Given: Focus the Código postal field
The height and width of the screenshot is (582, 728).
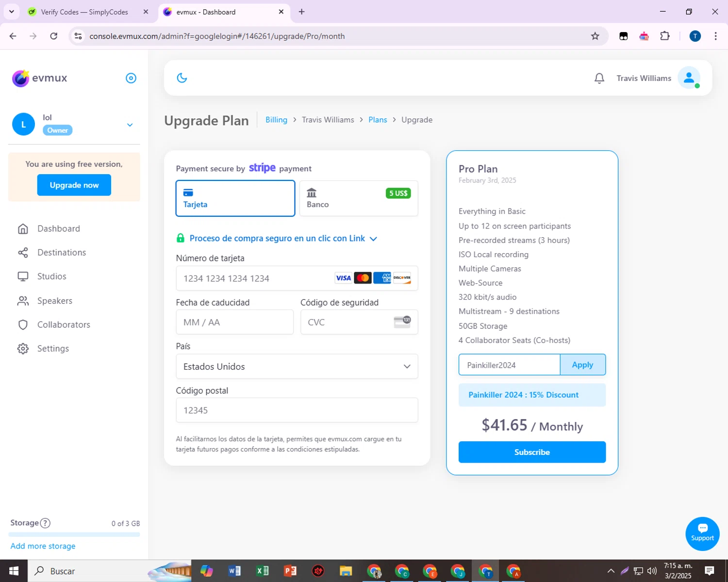Looking at the screenshot, I should pyautogui.click(x=297, y=410).
